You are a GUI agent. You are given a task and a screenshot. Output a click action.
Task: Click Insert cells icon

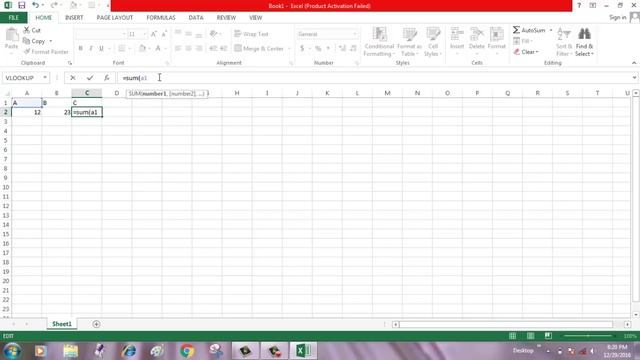point(457,34)
